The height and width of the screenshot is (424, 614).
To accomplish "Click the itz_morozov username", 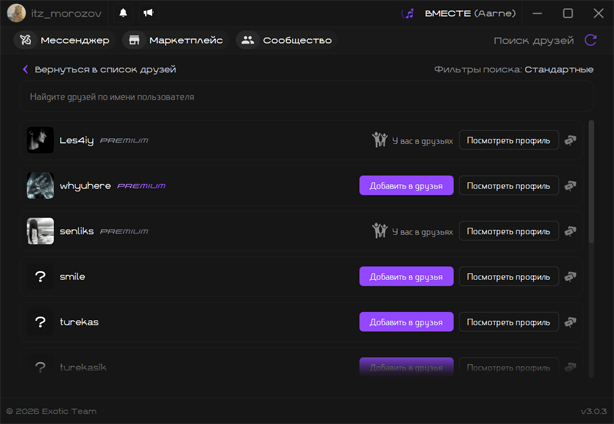I will click(x=66, y=14).
